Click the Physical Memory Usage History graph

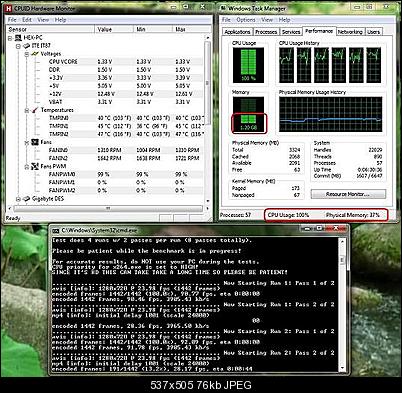[x=331, y=114]
